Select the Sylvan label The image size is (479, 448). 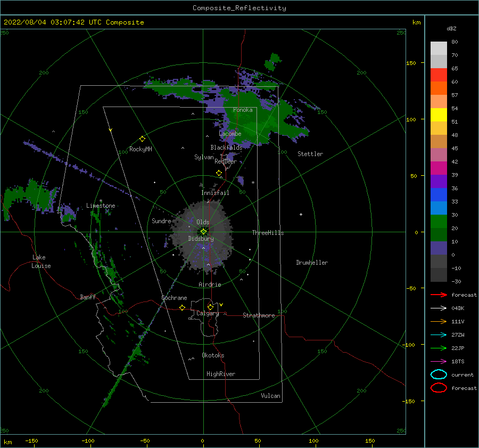coord(204,157)
